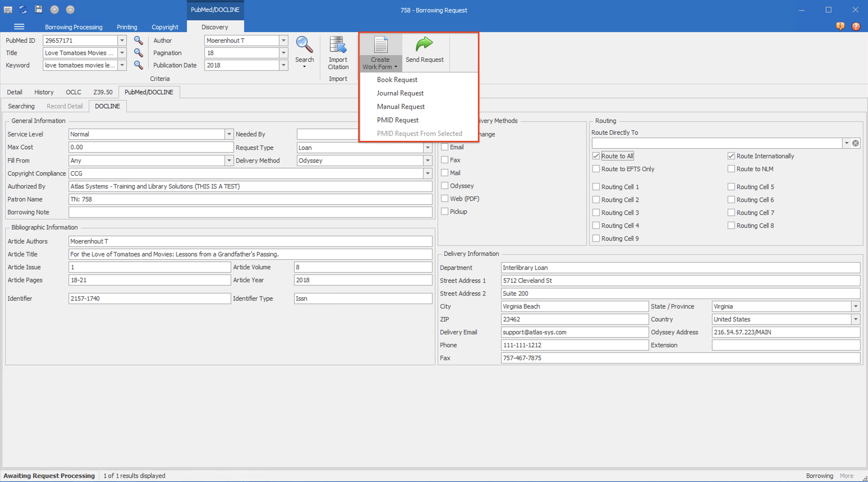Check the Web (PDF) delivery method

tap(445, 199)
